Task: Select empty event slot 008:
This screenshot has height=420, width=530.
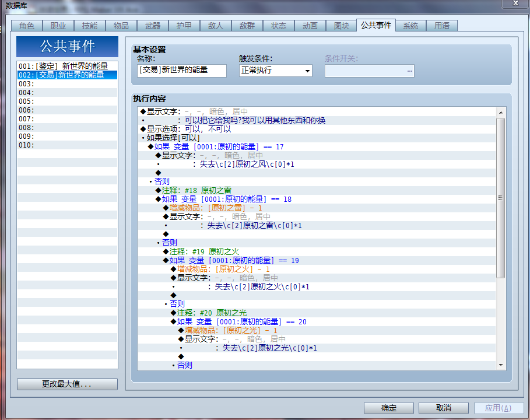Action: pos(67,128)
